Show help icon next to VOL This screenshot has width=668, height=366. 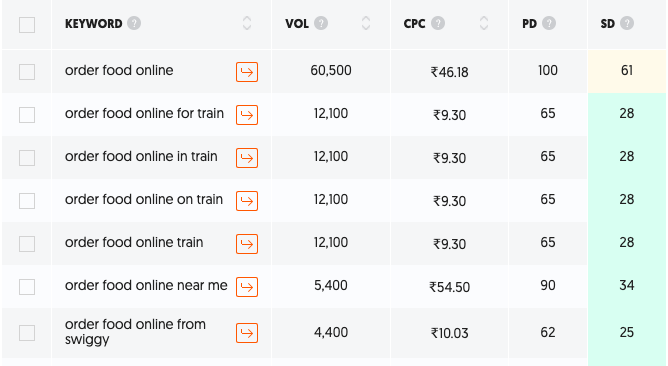coord(321,23)
